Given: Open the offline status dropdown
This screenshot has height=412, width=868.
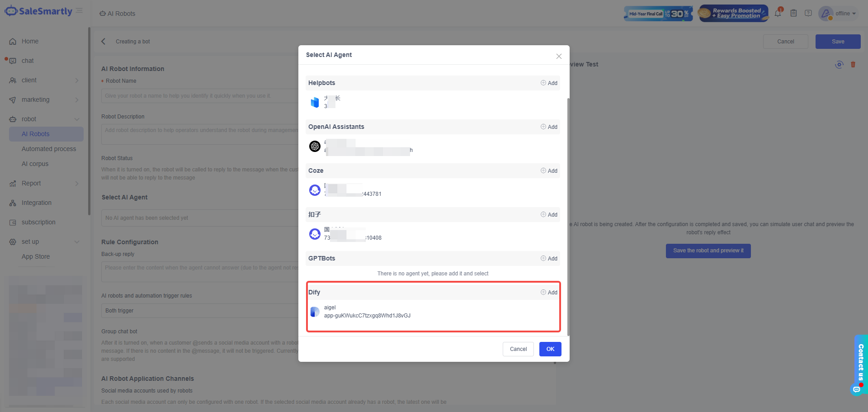Looking at the screenshot, I should [x=845, y=14].
